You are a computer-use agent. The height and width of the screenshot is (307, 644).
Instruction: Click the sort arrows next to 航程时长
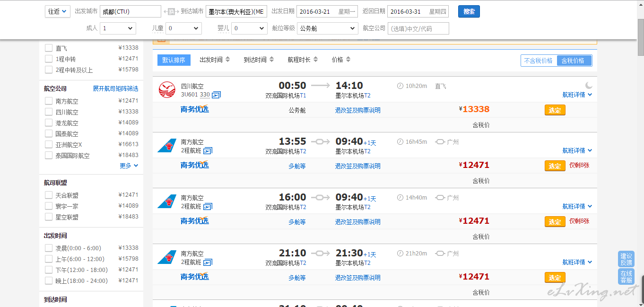pyautogui.click(x=315, y=60)
